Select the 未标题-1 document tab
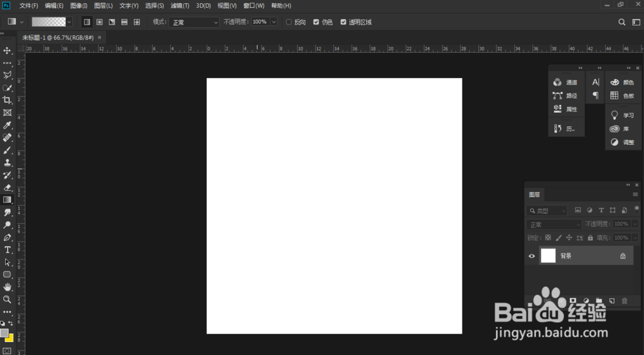This screenshot has width=644, height=355. (58, 37)
